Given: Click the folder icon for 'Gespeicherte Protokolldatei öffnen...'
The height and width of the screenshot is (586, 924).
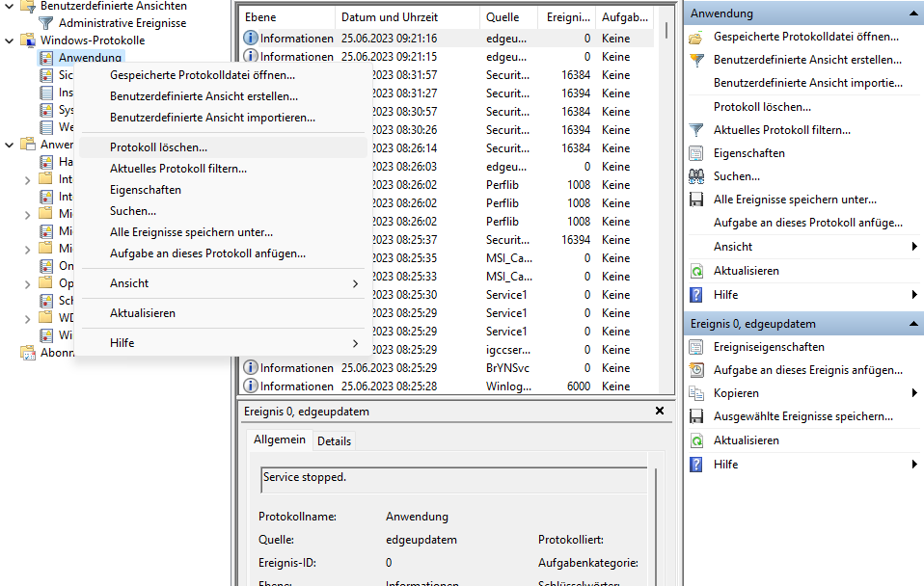Looking at the screenshot, I should (x=696, y=37).
